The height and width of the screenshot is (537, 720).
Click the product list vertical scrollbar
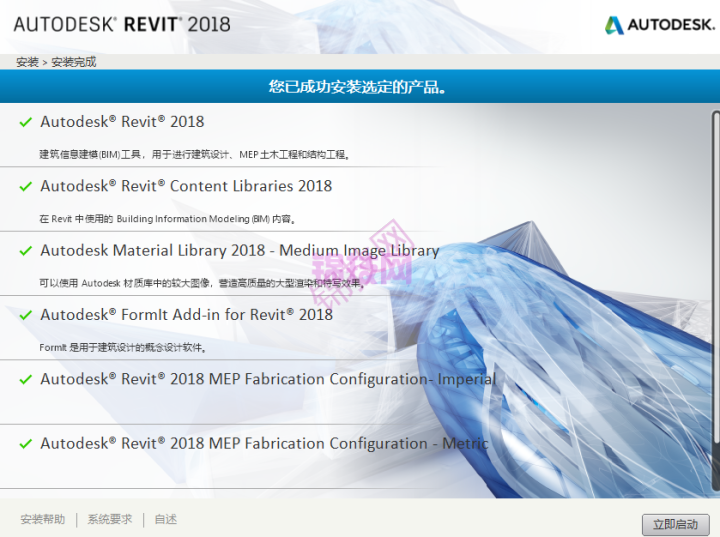(x=716, y=300)
